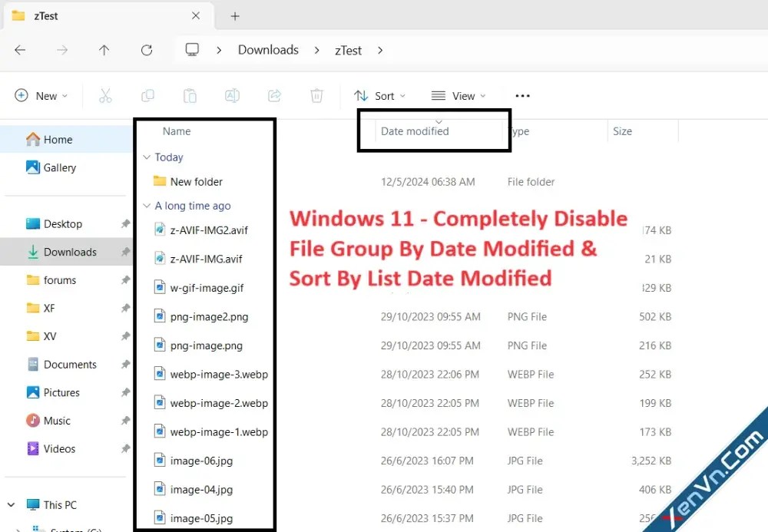Close the zTest tab
Screen dimensions: 768x532
tap(195, 15)
